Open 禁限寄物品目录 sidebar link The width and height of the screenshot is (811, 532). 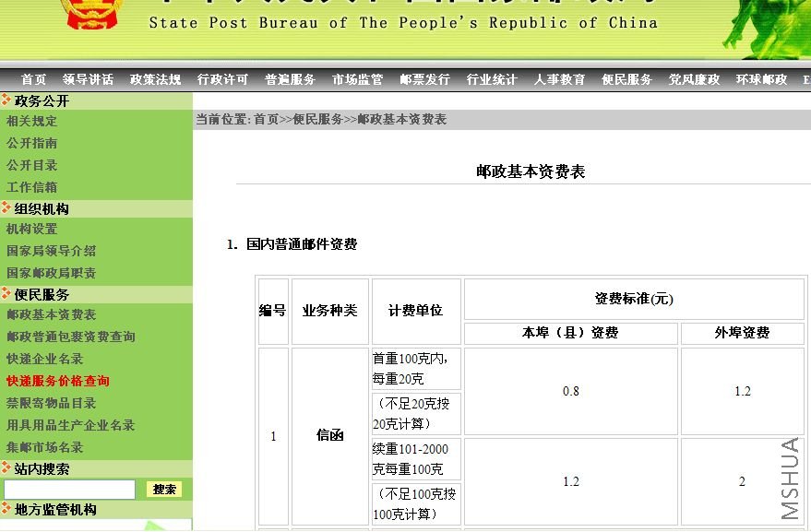51,403
